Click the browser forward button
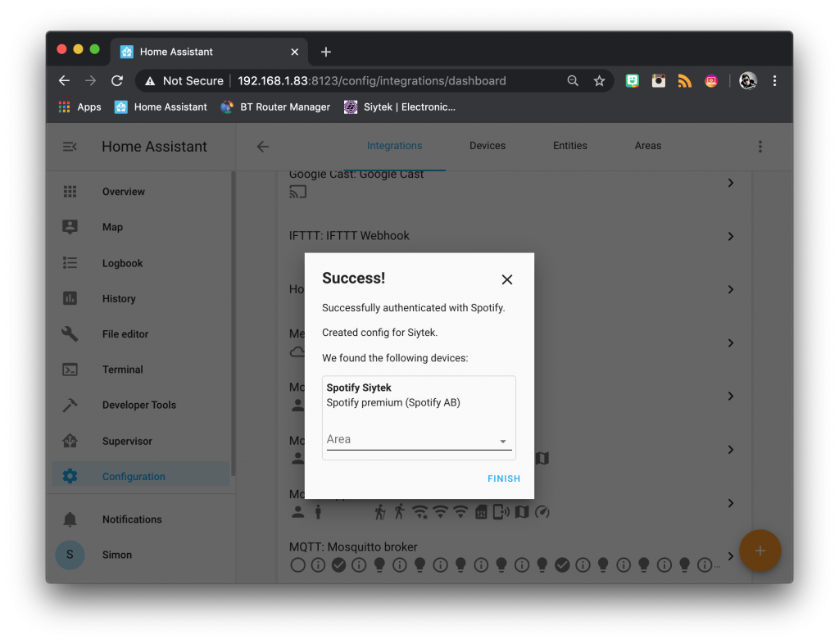The width and height of the screenshot is (839, 644). tap(90, 81)
